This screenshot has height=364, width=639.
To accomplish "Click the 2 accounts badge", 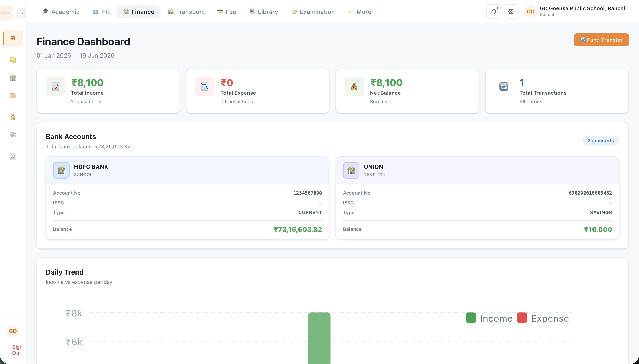I will [x=601, y=141].
